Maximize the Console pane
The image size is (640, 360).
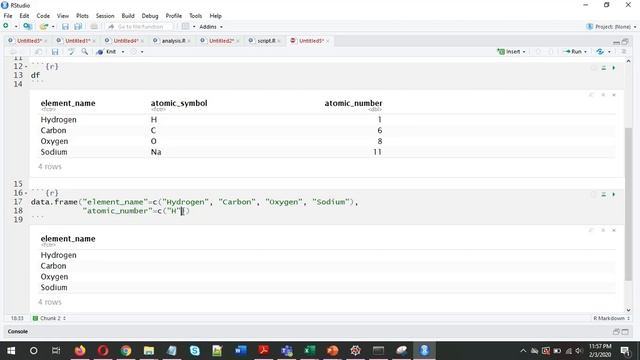point(625,332)
